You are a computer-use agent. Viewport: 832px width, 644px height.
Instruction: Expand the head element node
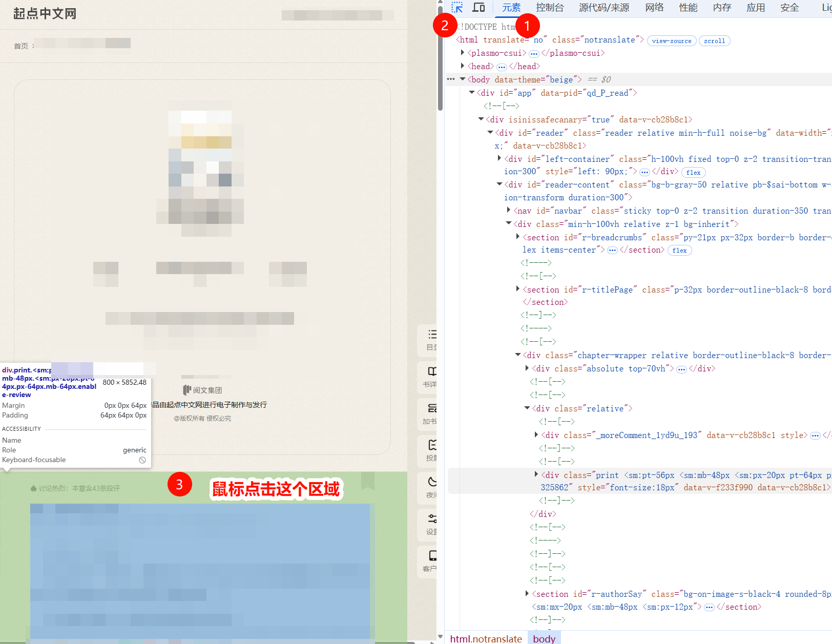[x=463, y=66]
